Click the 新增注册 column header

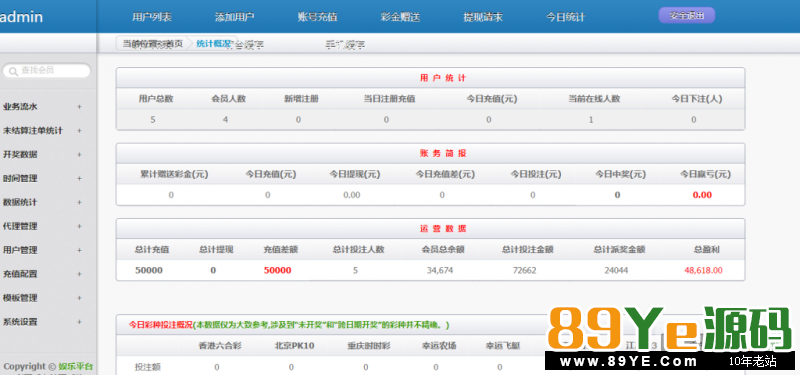(302, 99)
